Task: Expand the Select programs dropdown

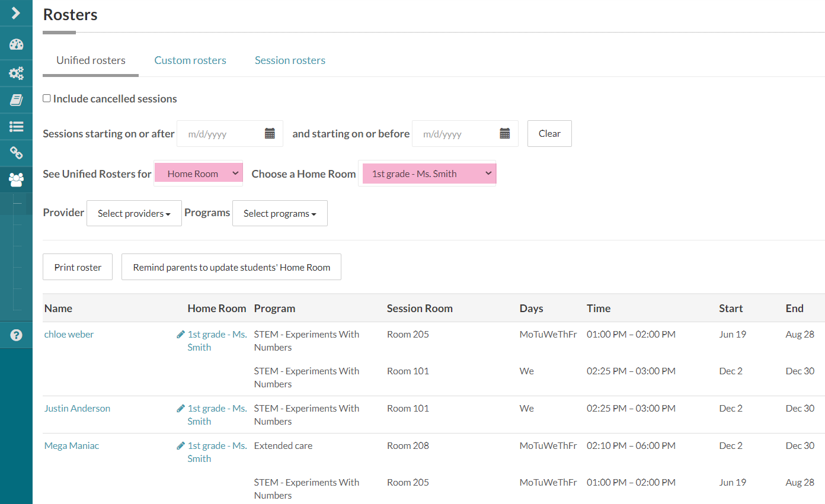Action: pyautogui.click(x=280, y=213)
